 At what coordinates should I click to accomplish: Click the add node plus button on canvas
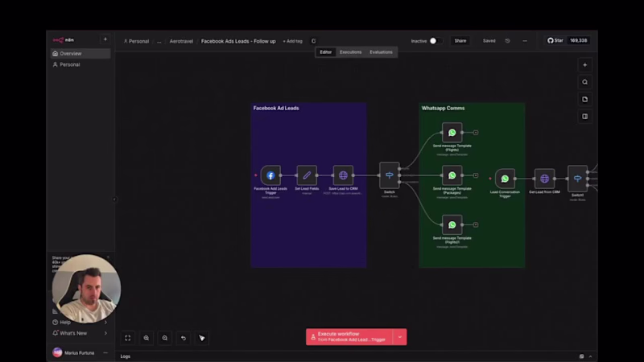[x=585, y=65]
